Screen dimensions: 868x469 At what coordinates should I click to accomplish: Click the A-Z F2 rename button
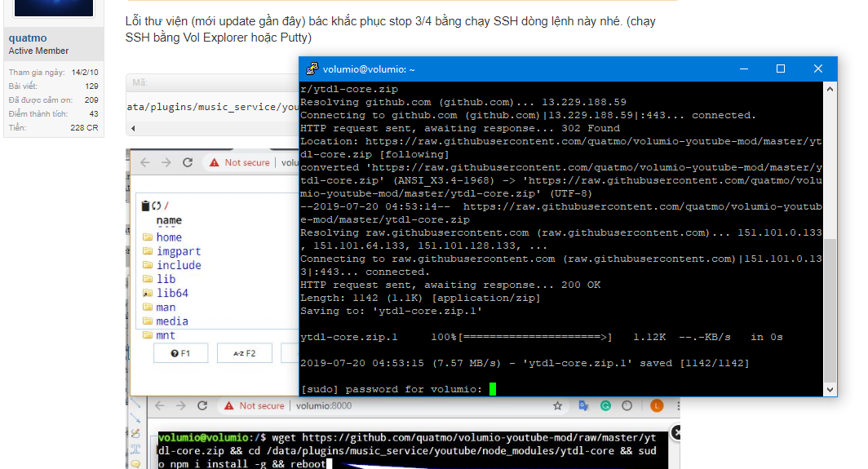(x=245, y=353)
